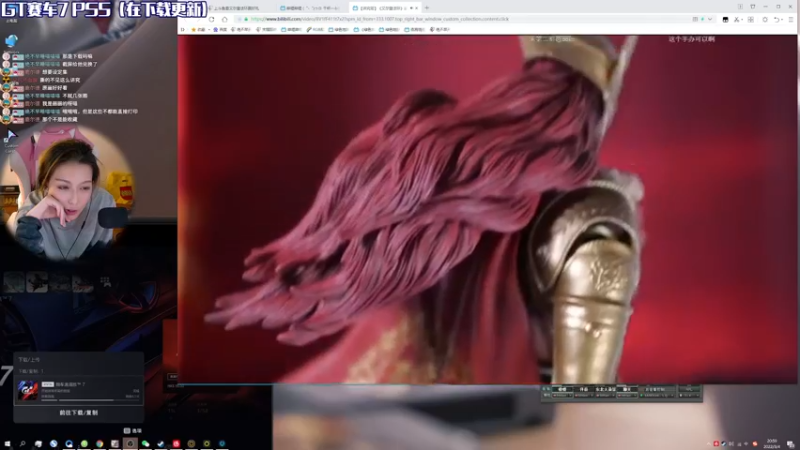Viewport: 800px width, 450px height.
Task: Click the 选项 options hint
Action: pyautogui.click(x=133, y=431)
